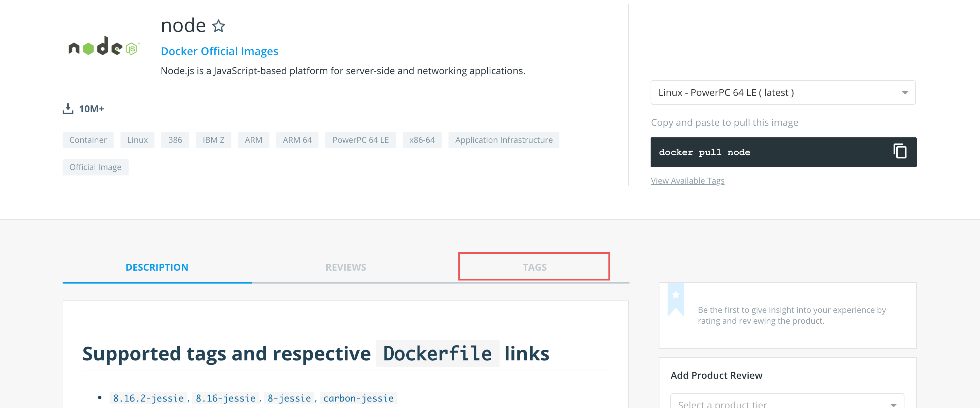
Task: Expand the Select a product tier dropdown
Action: click(787, 403)
